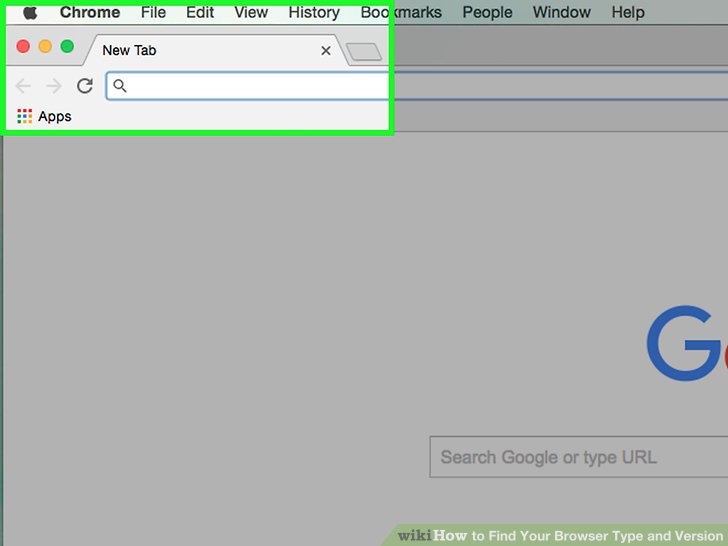
Task: Go forward with the forward arrow
Action: [x=54, y=86]
